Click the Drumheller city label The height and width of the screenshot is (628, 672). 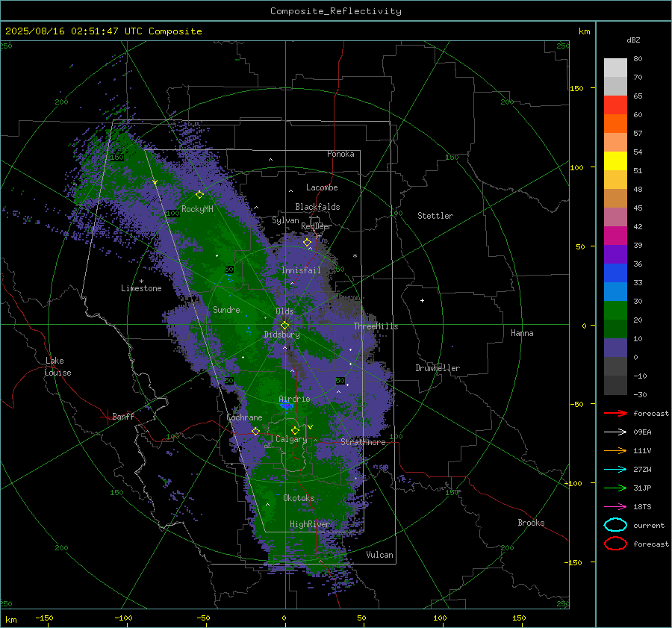click(438, 368)
